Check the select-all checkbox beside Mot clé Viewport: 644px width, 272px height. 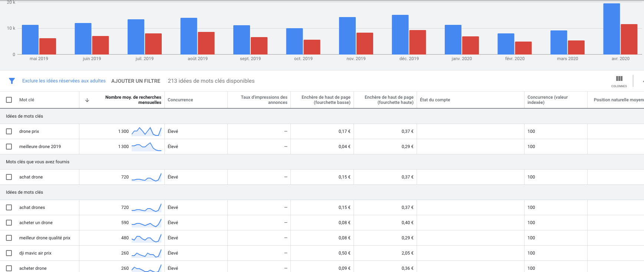click(x=9, y=100)
